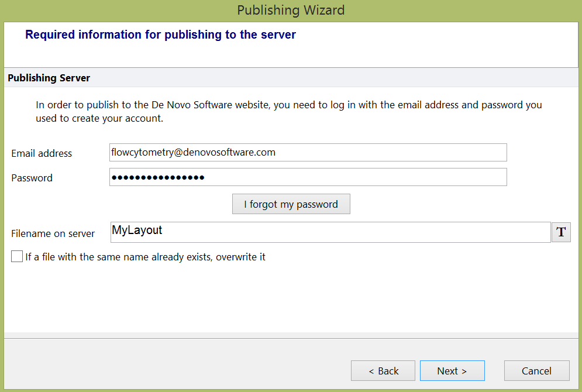Place cursor on the MyLayout filename text
This screenshot has width=582, height=392.
click(137, 231)
